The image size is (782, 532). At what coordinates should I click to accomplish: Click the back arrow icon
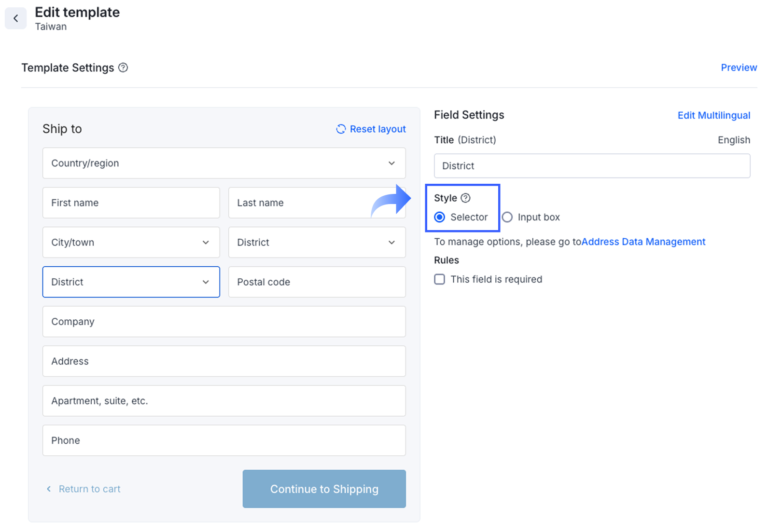15,18
